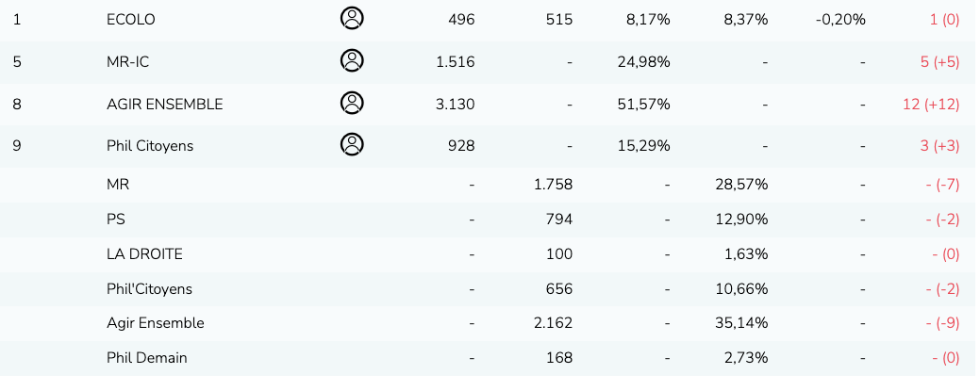Click the 3.130 votes figure
This screenshot has height=391, width=980.
click(456, 105)
